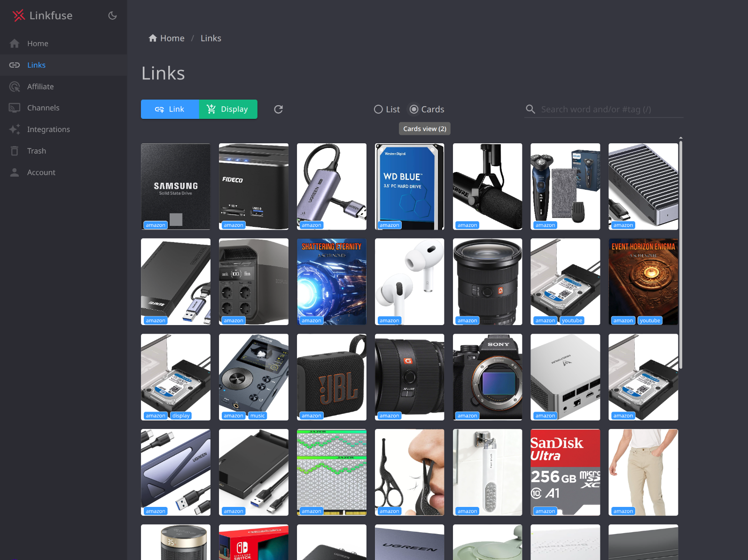Click the music tag on audio player card
The image size is (748, 560).
[257, 416]
